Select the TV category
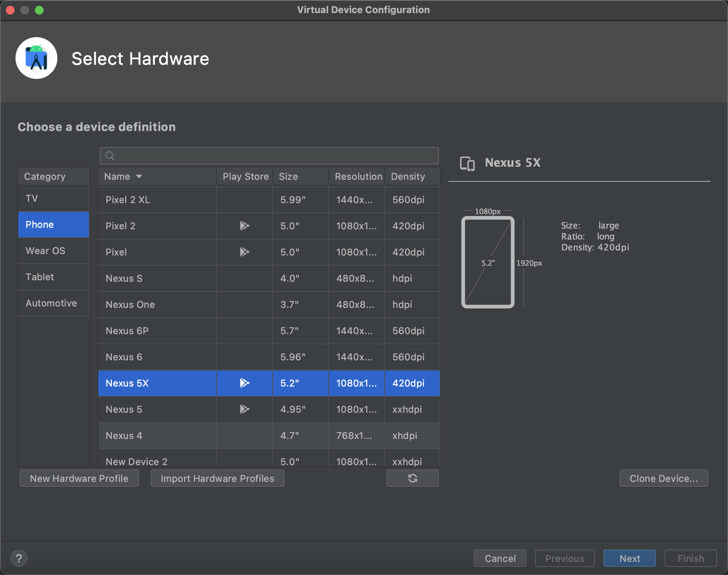 [54, 198]
